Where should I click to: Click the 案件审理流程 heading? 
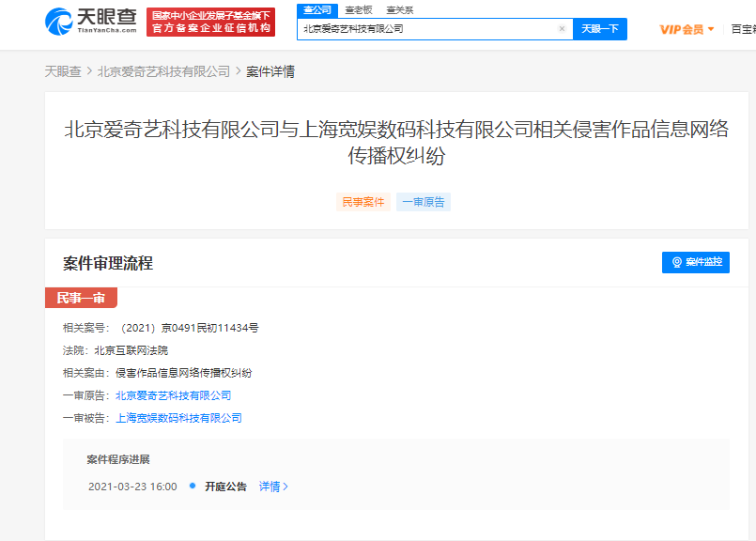tap(108, 263)
